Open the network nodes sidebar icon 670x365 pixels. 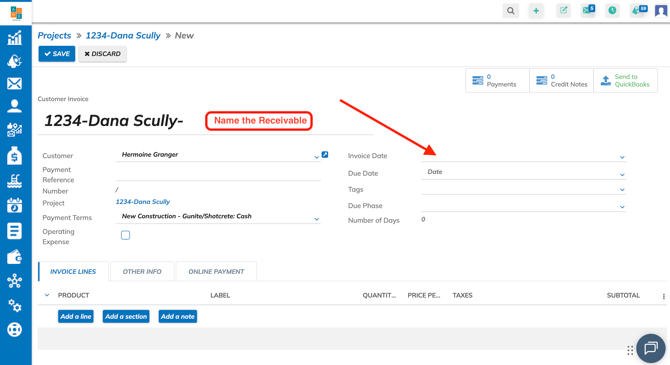[x=15, y=281]
